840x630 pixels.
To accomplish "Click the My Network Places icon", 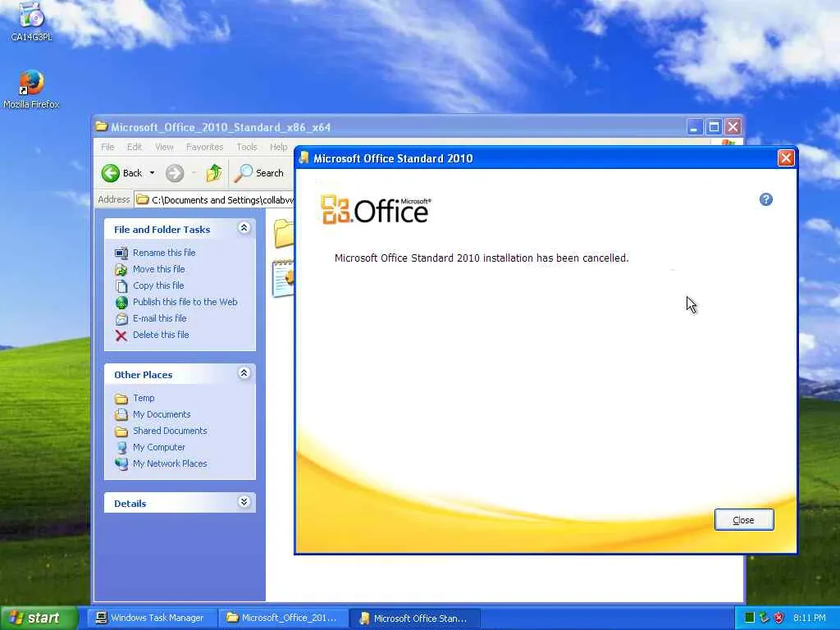I will [x=121, y=464].
